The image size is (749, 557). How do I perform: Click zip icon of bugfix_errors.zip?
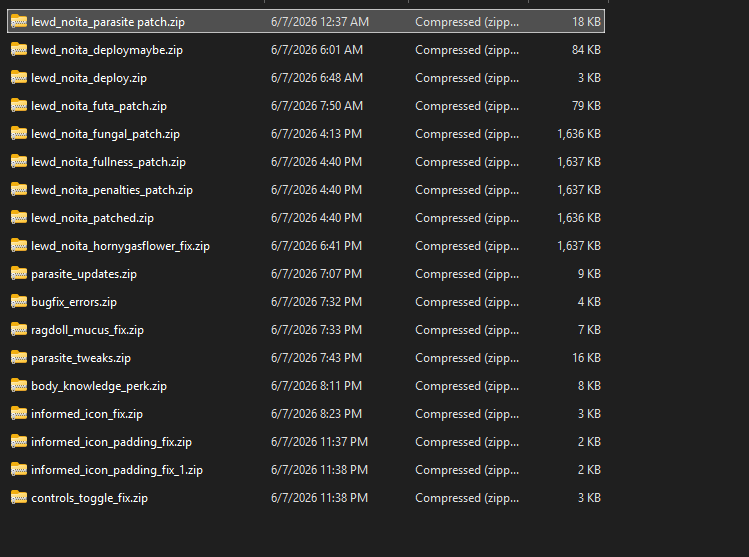pos(19,302)
